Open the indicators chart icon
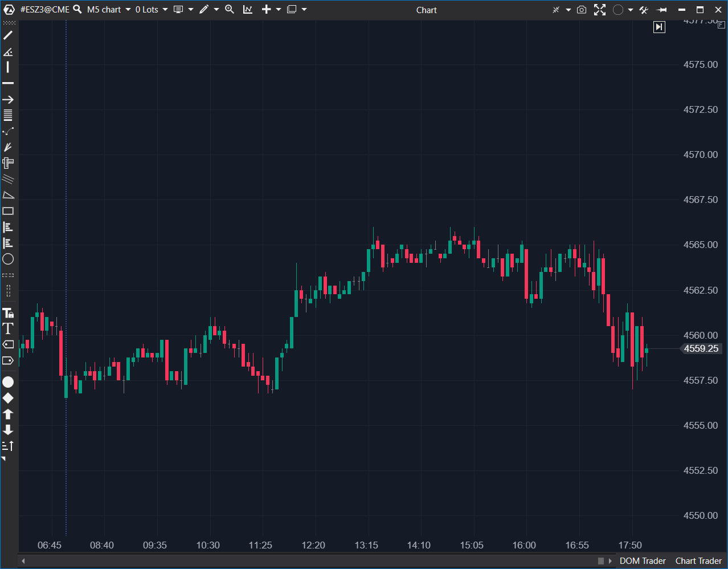This screenshot has width=728, height=569. click(x=248, y=10)
